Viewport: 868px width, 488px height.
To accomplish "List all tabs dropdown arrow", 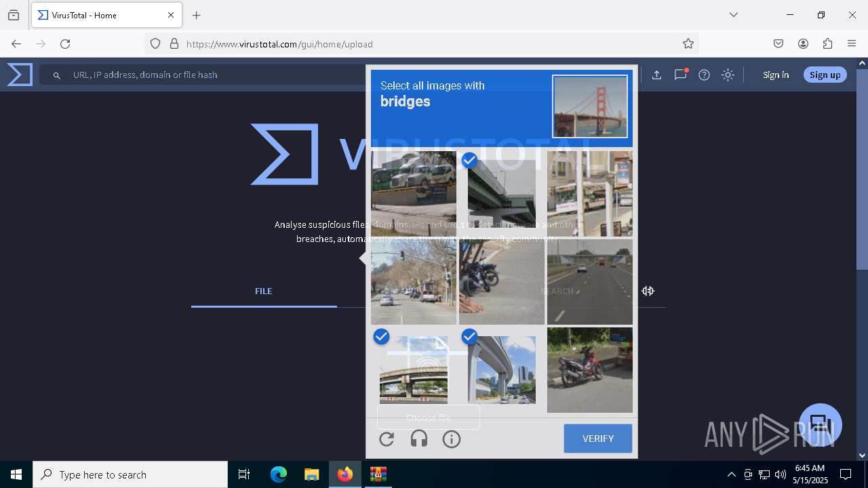I will coord(734,15).
